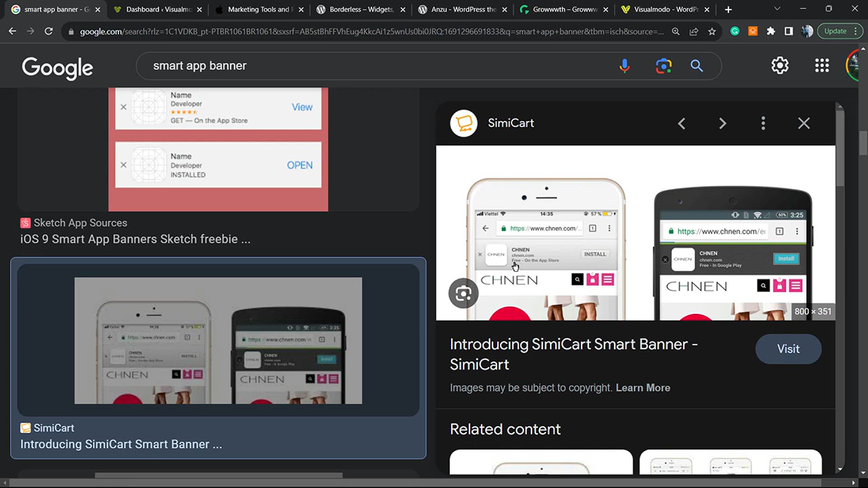Click the large SimiCart preview image

click(636, 233)
